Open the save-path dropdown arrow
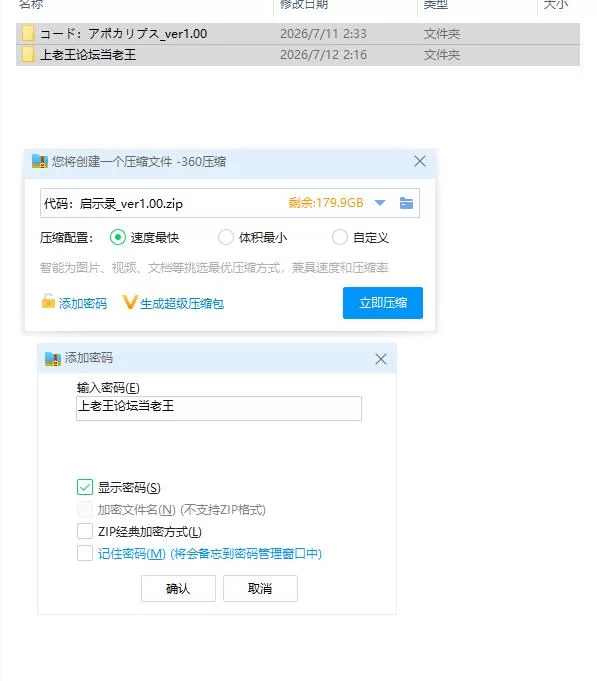Screen dimensions: 597x681 (x=380, y=203)
